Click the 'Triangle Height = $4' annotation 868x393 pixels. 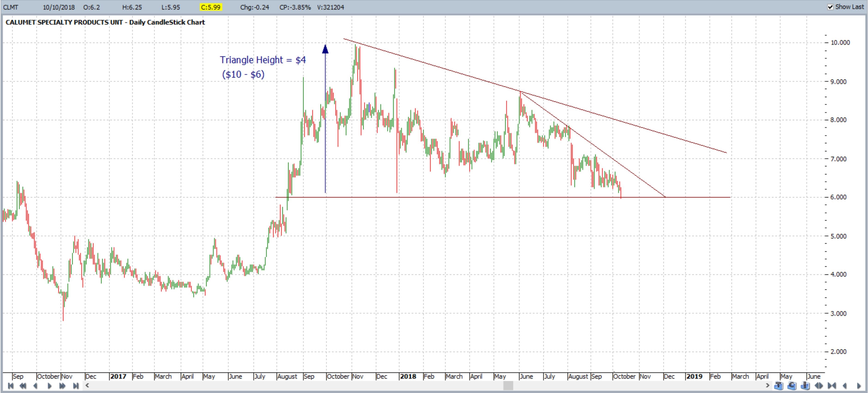coord(263,60)
